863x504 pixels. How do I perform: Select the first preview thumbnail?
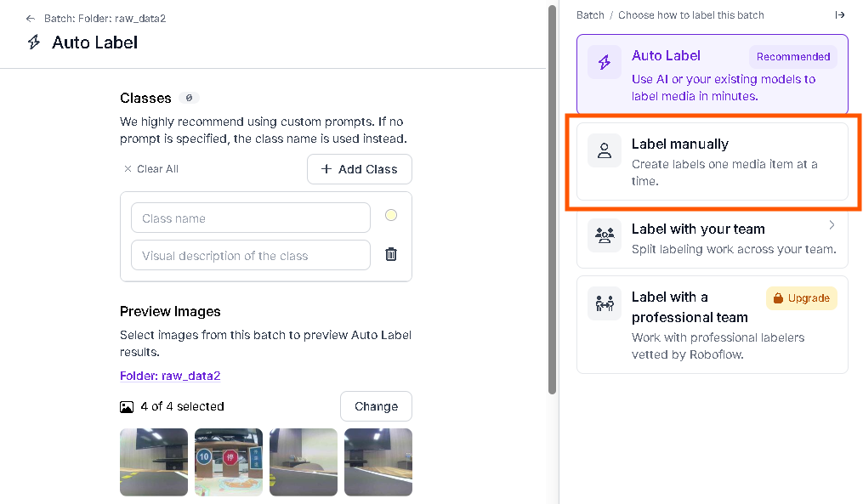tap(154, 462)
